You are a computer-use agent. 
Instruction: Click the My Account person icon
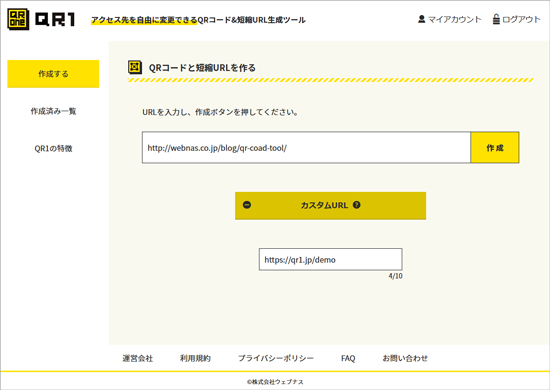[422, 19]
